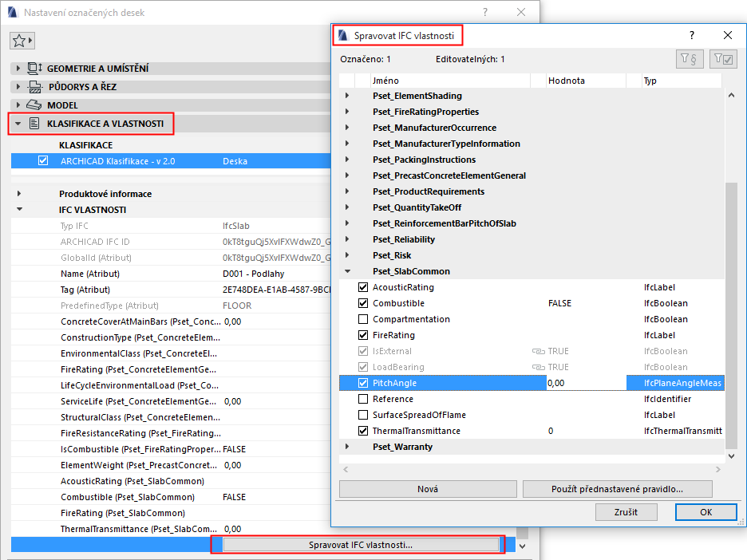Expand Pset_Risk group

point(347,255)
